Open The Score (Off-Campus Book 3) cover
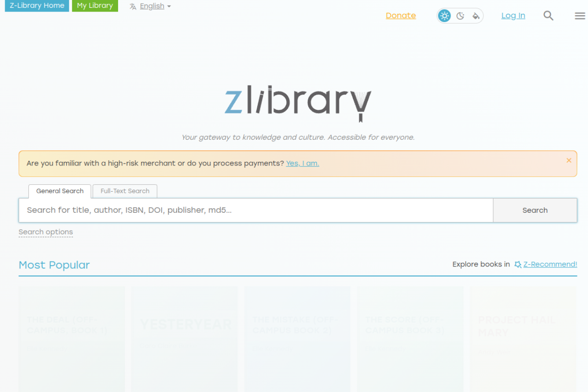Screen dimensions: 588x392 click(x=410, y=339)
